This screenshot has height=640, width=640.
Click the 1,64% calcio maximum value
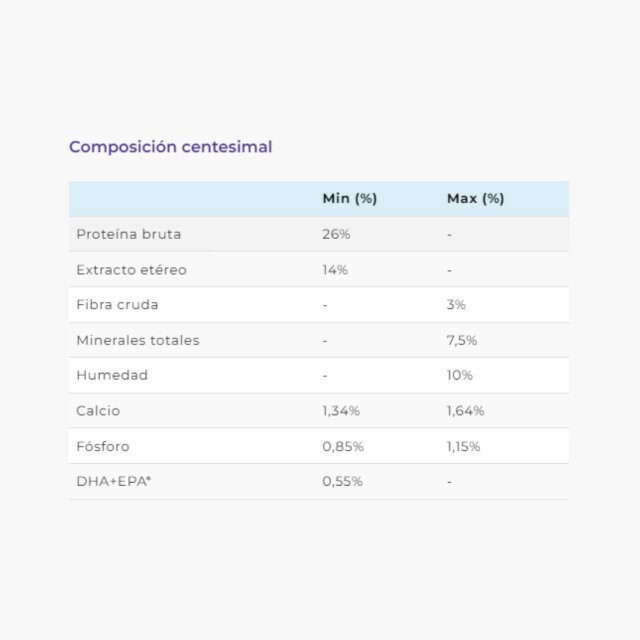pyautogui.click(x=465, y=411)
